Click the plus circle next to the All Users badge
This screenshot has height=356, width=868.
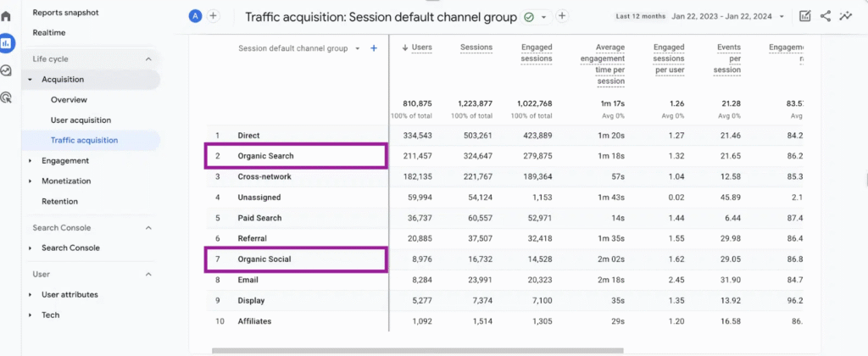[214, 16]
